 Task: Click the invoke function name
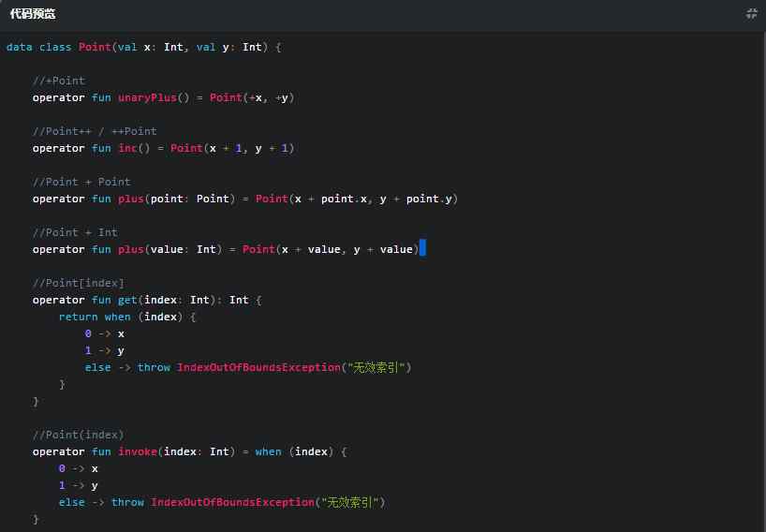pyautogui.click(x=138, y=451)
